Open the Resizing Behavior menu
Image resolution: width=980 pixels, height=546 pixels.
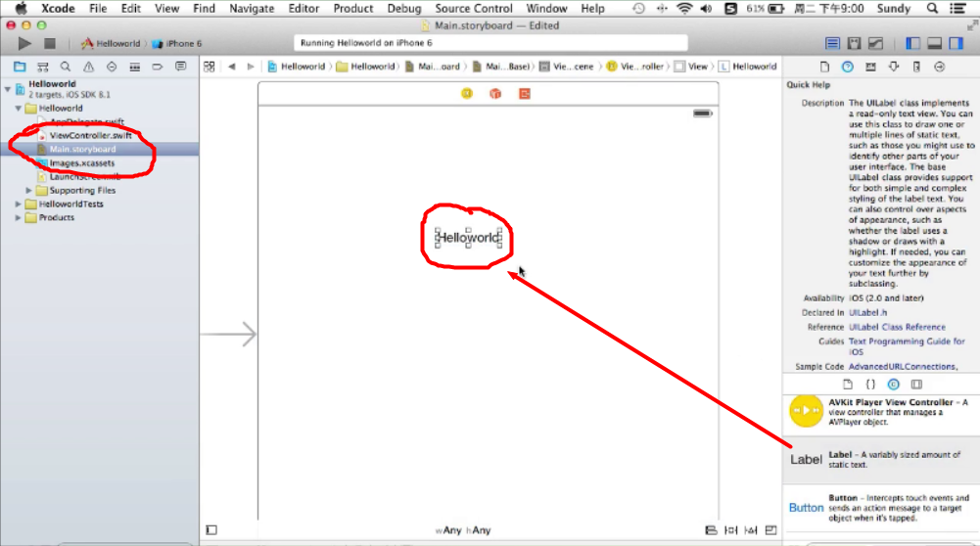click(x=771, y=529)
